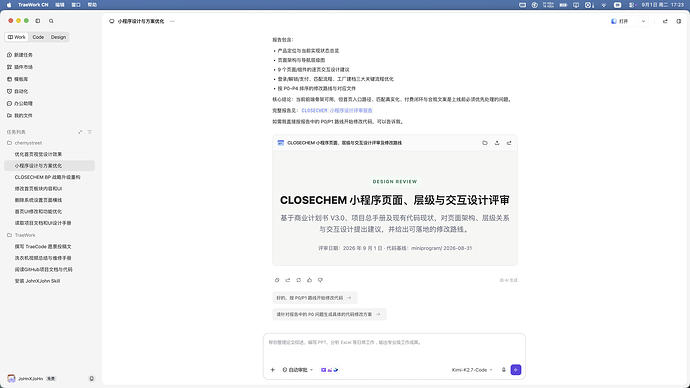Select task 读取项目文档和UI设计手册
This screenshot has height=388, width=690.
point(49,223)
